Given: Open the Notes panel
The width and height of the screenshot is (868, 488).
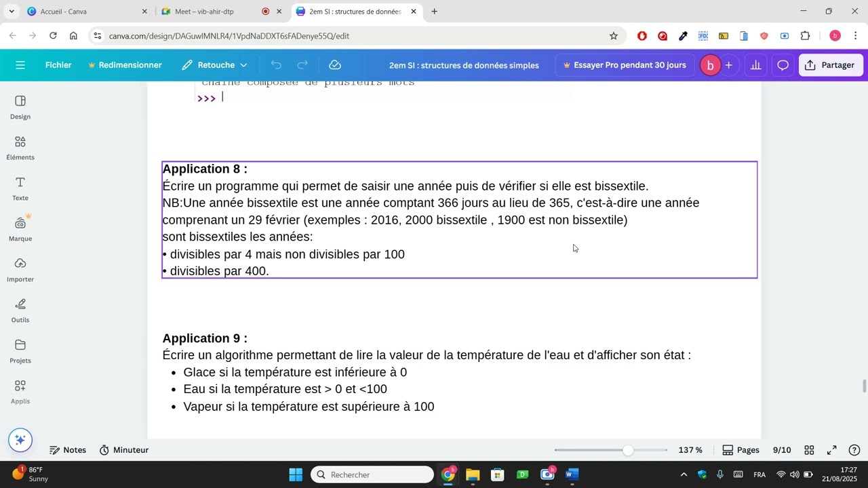Looking at the screenshot, I should click(x=68, y=450).
